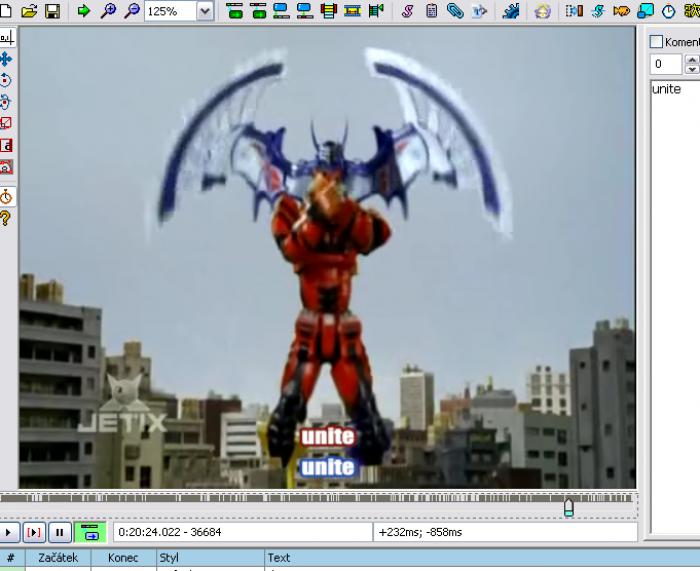Click the Konec column header

123,558
